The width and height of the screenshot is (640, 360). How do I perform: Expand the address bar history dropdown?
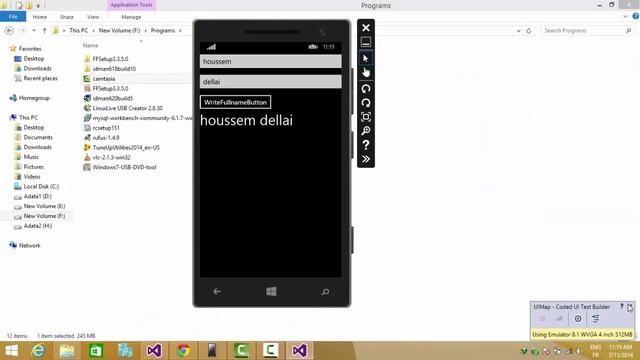point(518,31)
